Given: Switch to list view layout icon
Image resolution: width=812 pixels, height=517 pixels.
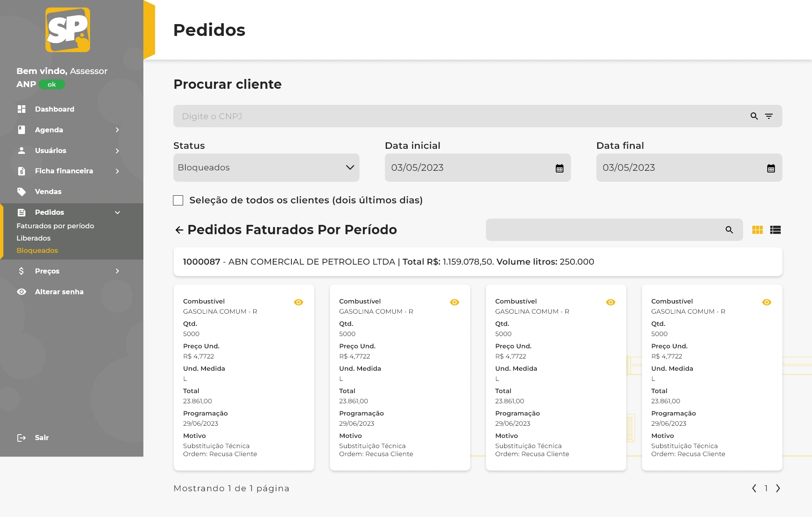Looking at the screenshot, I should click(x=775, y=230).
